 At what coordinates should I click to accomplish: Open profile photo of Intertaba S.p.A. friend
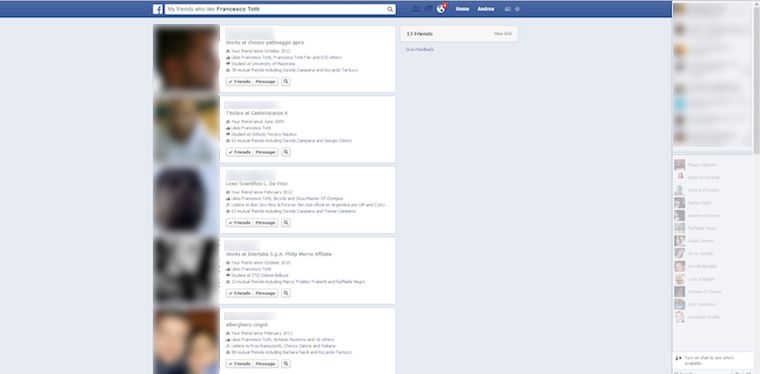(x=186, y=270)
